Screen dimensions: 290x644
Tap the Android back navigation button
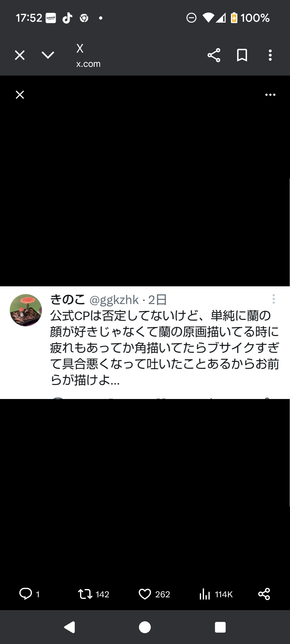pos(70,627)
